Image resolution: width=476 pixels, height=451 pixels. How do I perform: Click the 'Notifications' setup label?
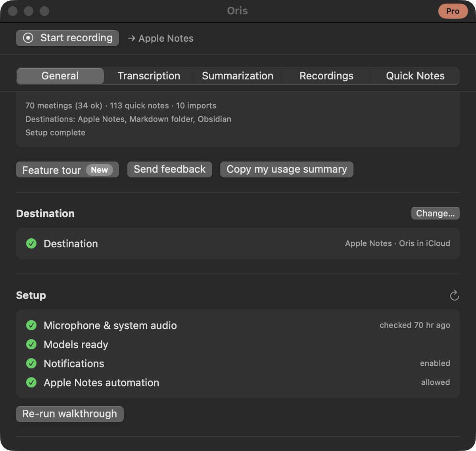coord(74,364)
